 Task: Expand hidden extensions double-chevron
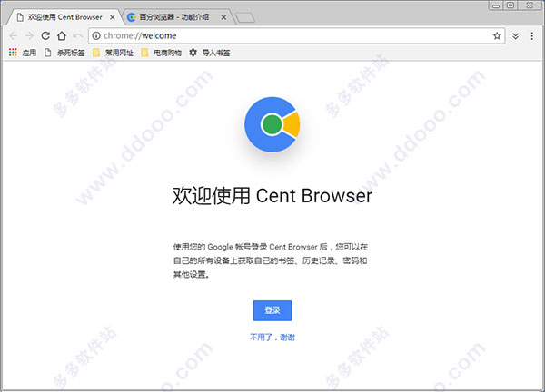point(515,36)
